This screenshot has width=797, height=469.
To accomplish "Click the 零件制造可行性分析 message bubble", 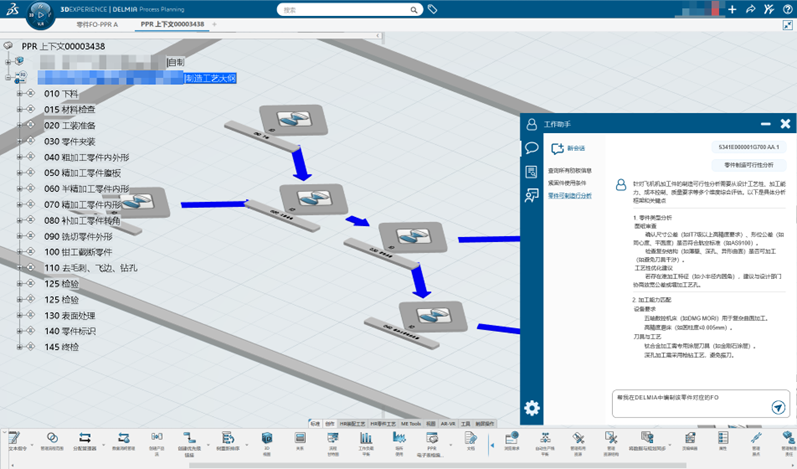I will [x=749, y=165].
